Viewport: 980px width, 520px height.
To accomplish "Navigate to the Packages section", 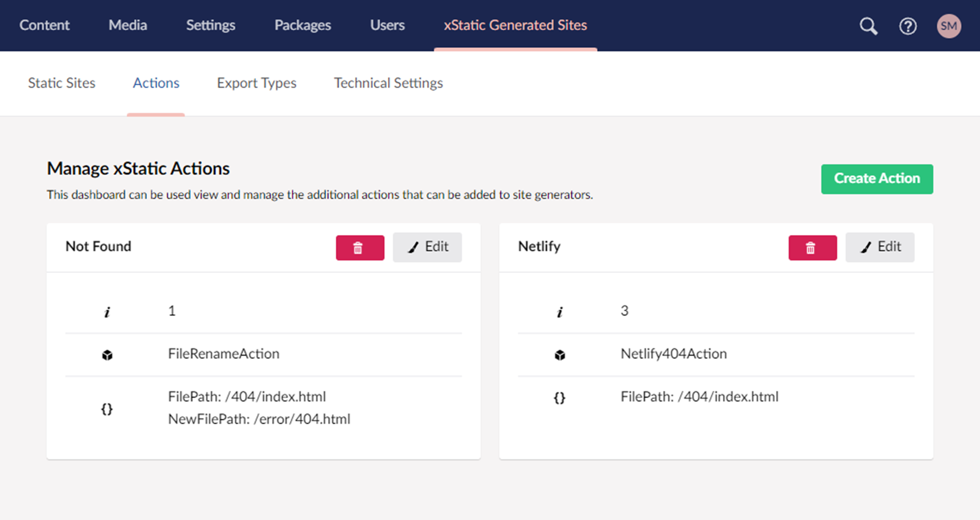I will click(x=303, y=25).
